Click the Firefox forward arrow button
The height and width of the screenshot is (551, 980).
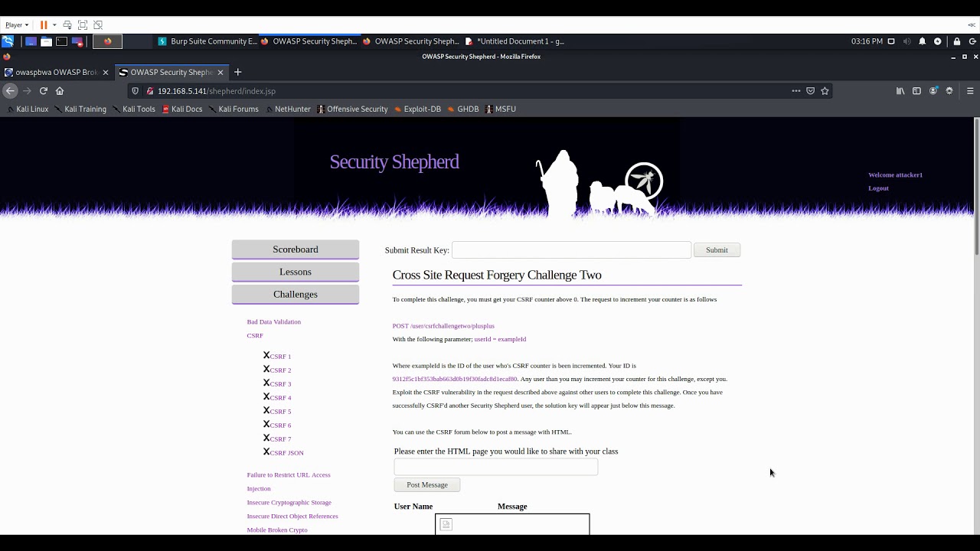click(x=27, y=90)
